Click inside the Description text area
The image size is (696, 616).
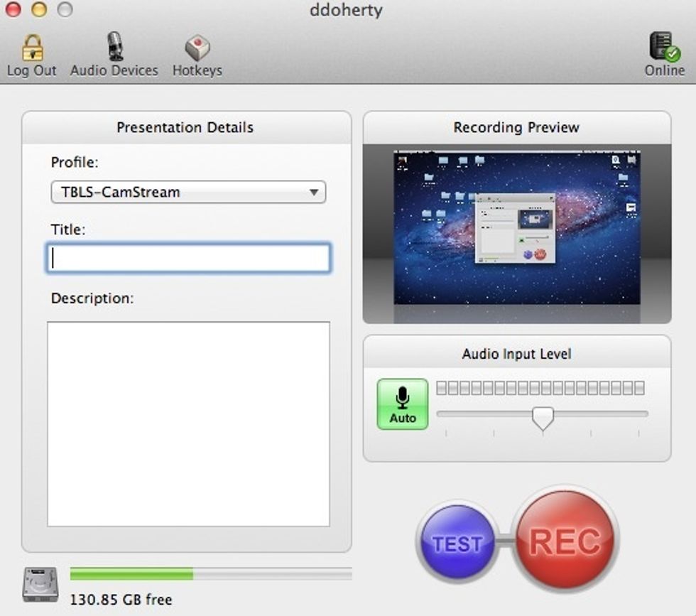pos(188,423)
